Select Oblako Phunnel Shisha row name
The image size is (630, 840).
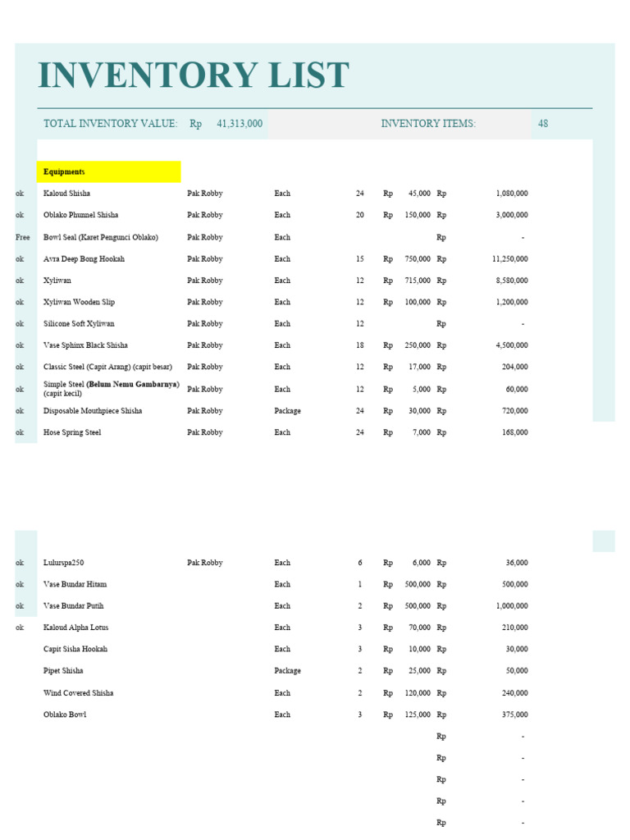[81, 215]
